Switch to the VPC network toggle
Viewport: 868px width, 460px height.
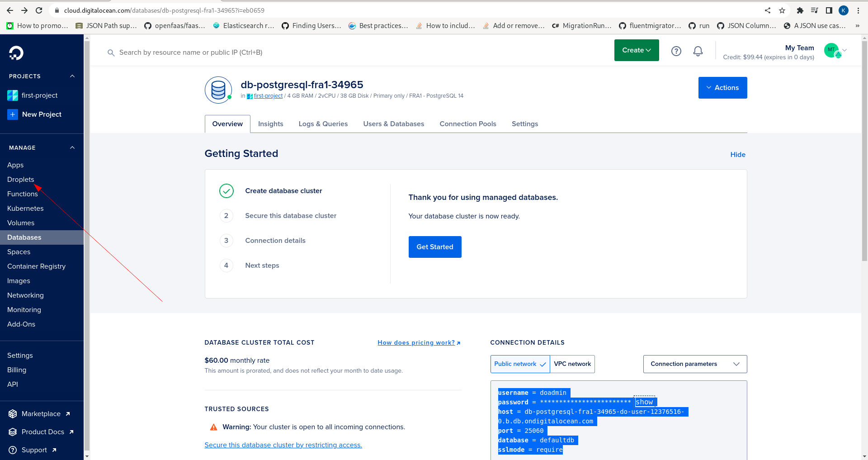tap(572, 364)
